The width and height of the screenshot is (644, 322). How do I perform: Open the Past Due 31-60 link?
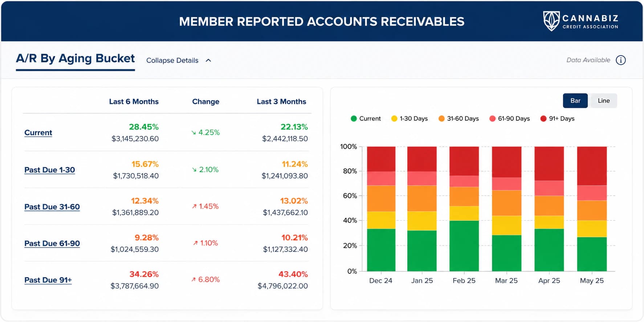tap(52, 207)
